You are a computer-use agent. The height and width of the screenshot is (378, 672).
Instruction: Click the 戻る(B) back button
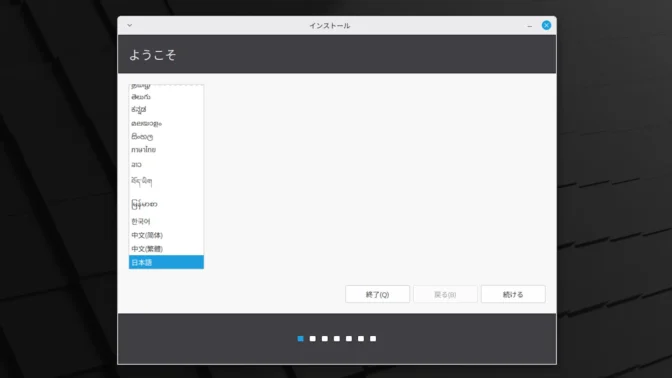pos(445,294)
